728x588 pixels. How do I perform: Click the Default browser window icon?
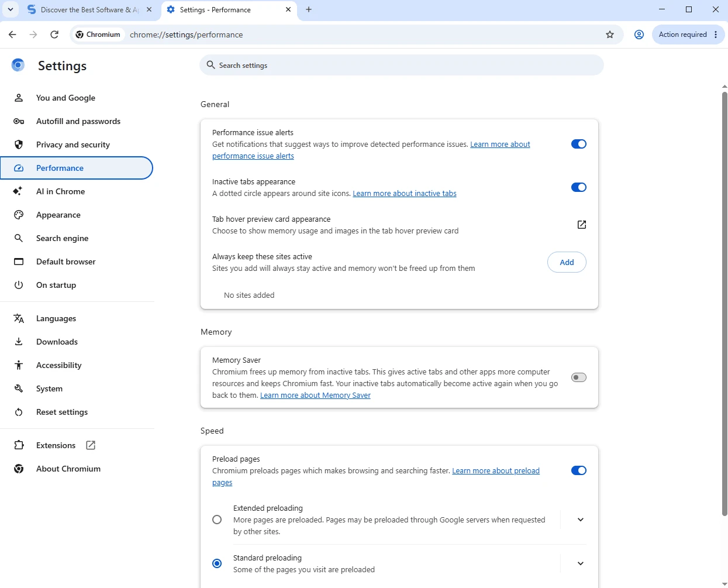(19, 262)
